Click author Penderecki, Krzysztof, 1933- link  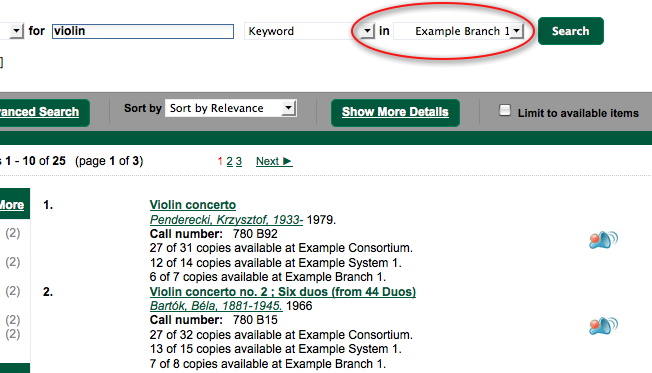coord(226,220)
